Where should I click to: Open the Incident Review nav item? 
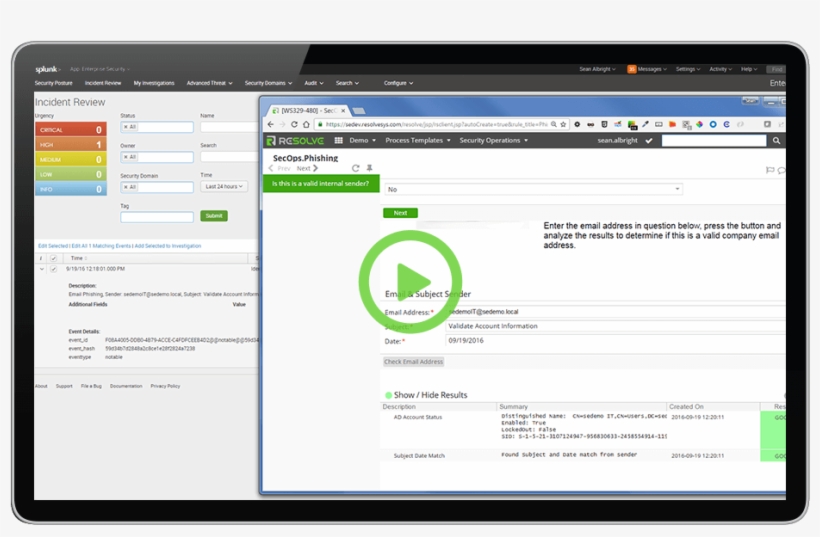pyautogui.click(x=103, y=83)
